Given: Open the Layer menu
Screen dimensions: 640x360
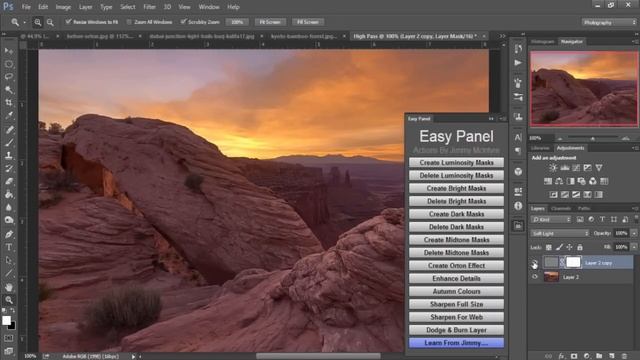Looking at the screenshot, I should (x=85, y=7).
